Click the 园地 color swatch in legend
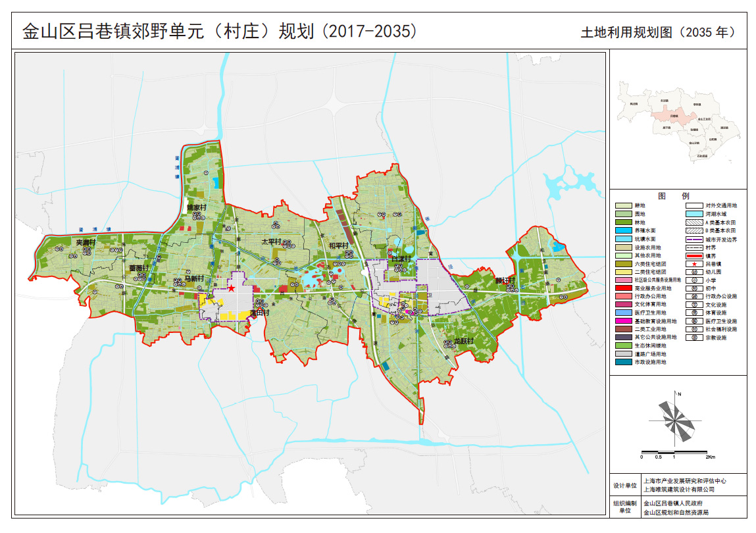This screenshot has height=533, width=756. tap(623, 214)
